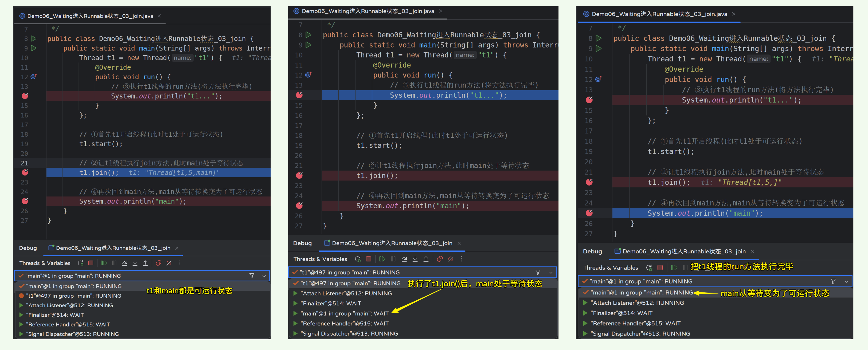Click Rerun debug icon in left panel toolbar
This screenshot has height=350, width=868.
pos(81,263)
